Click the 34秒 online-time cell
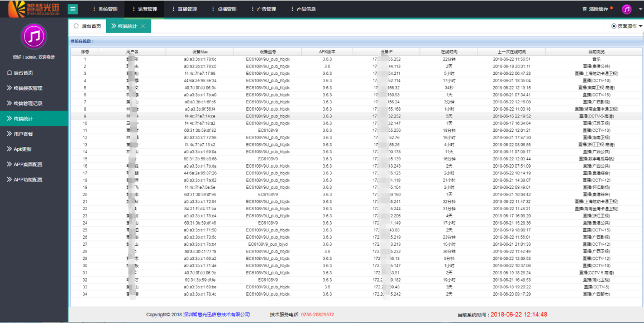This screenshot has width=644, height=323. [x=449, y=88]
